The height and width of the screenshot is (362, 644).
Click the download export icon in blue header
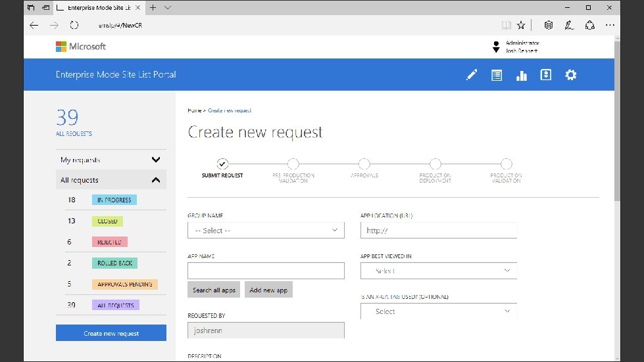coord(546,75)
